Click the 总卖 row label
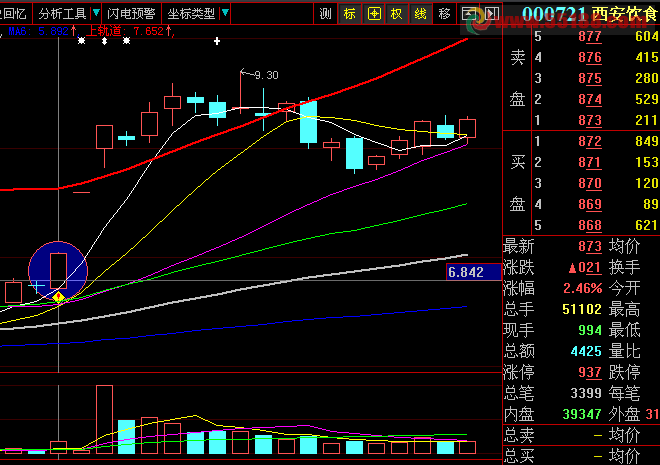660x465 pixels. pos(519,435)
